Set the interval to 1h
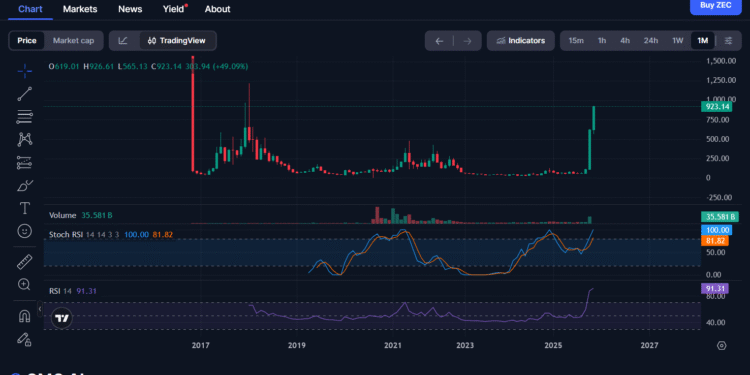This screenshot has width=750, height=375. 602,41
